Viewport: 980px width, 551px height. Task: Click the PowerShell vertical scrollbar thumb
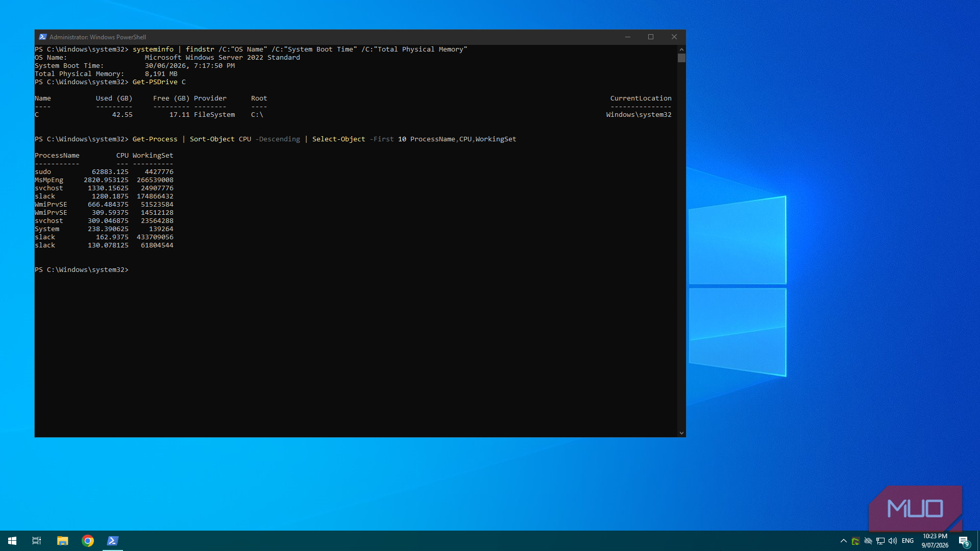point(681,58)
